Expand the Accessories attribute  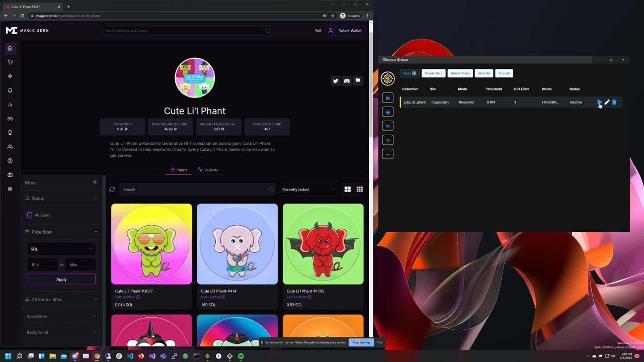click(61, 316)
